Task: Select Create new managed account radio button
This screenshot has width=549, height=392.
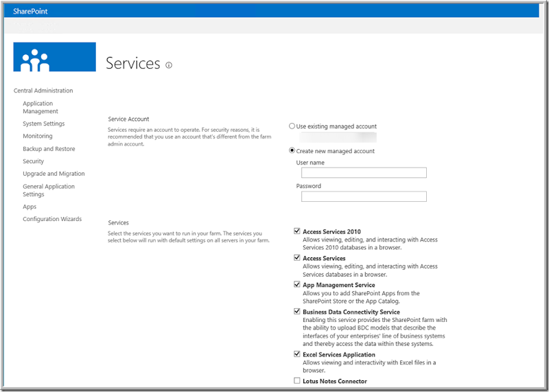Action: [x=292, y=150]
